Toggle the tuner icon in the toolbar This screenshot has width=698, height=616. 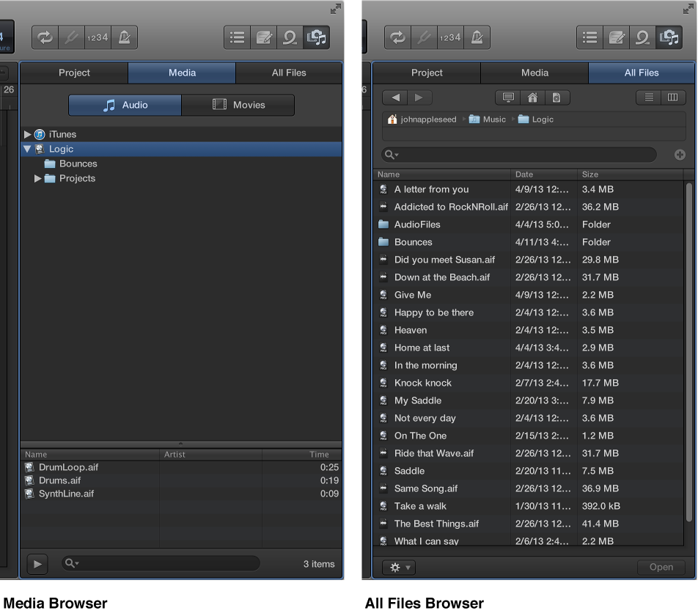pos(71,37)
